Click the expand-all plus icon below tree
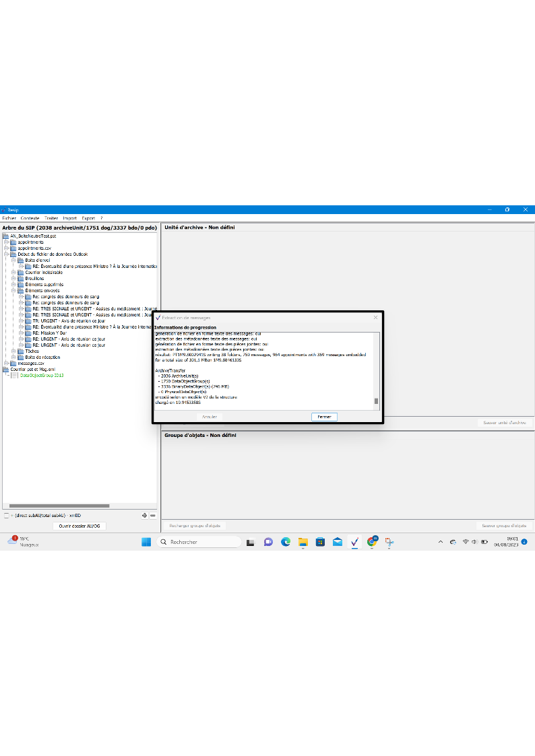Screen dimensions: 535x756 click(x=144, y=515)
